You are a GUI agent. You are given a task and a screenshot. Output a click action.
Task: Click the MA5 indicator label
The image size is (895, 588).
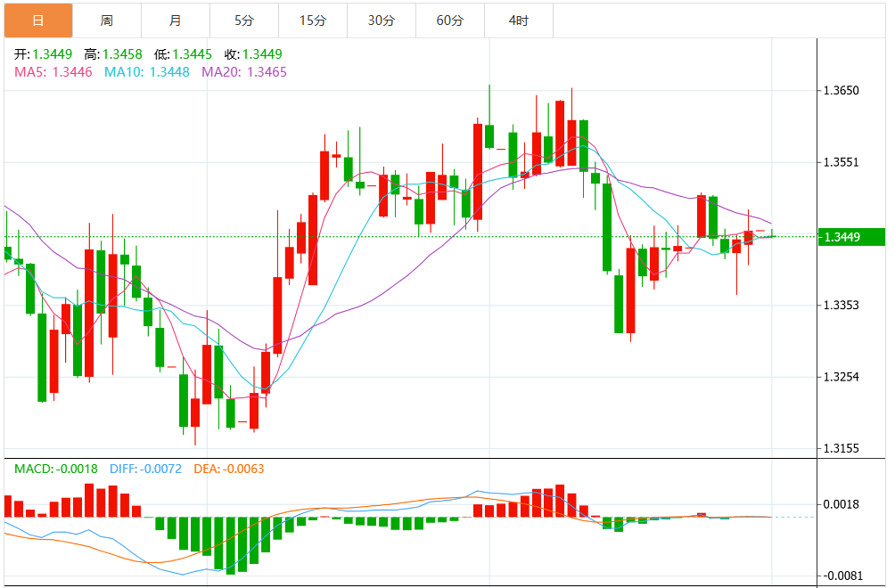53,72
